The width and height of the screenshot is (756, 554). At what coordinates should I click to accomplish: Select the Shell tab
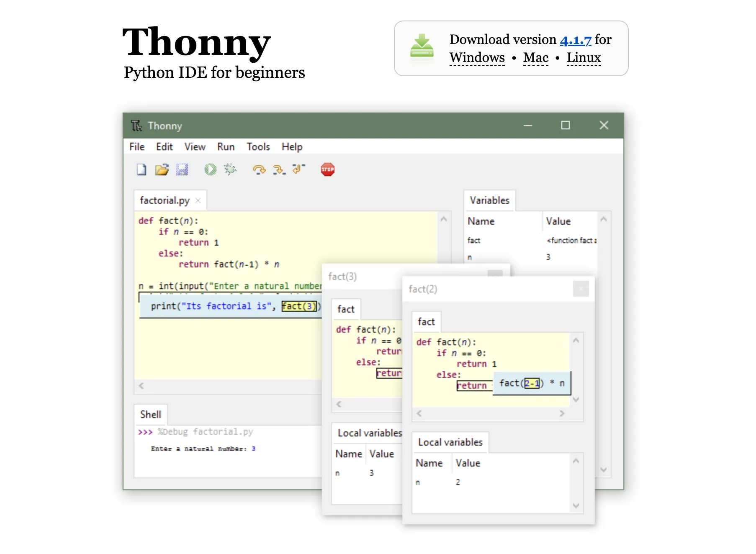click(x=150, y=414)
